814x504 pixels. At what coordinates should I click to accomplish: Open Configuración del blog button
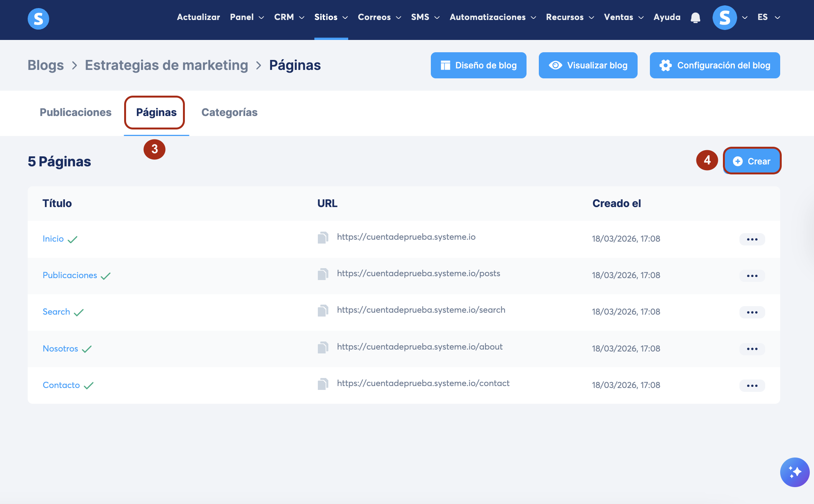pyautogui.click(x=714, y=65)
